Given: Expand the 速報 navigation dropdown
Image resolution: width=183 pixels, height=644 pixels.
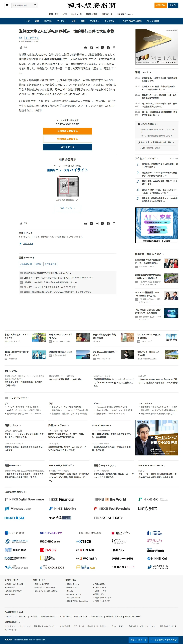Looking at the screenshot, I should pyautogui.click(x=38, y=21).
